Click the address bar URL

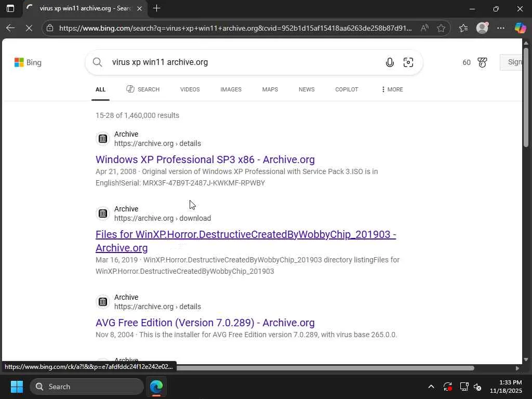click(235, 28)
